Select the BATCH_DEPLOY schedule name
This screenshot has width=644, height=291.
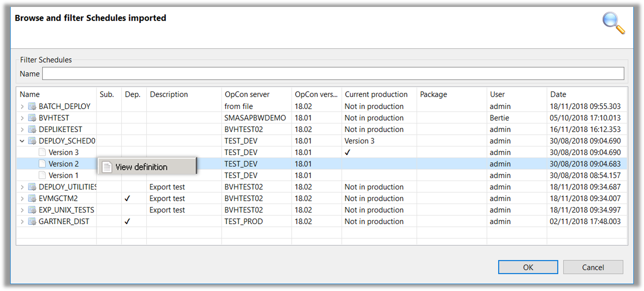[x=64, y=107]
